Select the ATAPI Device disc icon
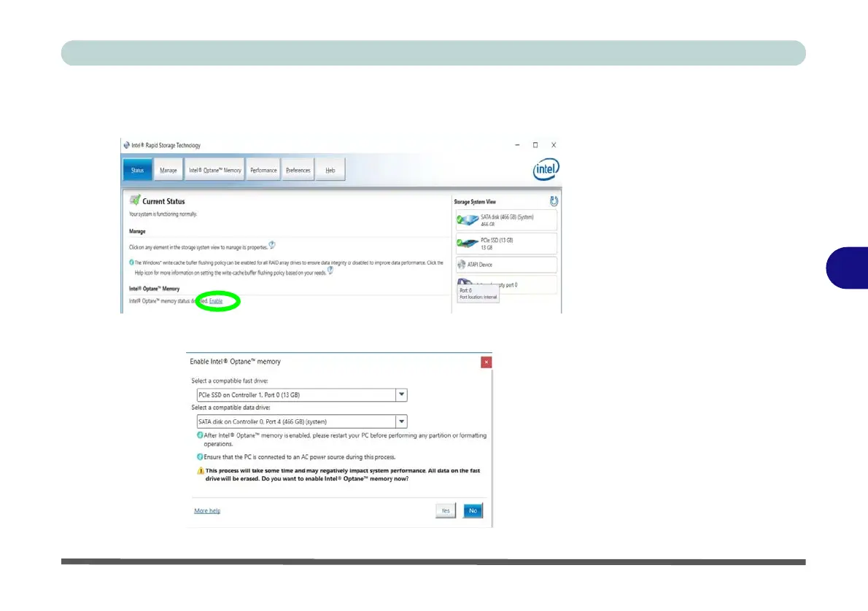Image resolution: width=868 pixels, height=611 pixels. tap(461, 265)
